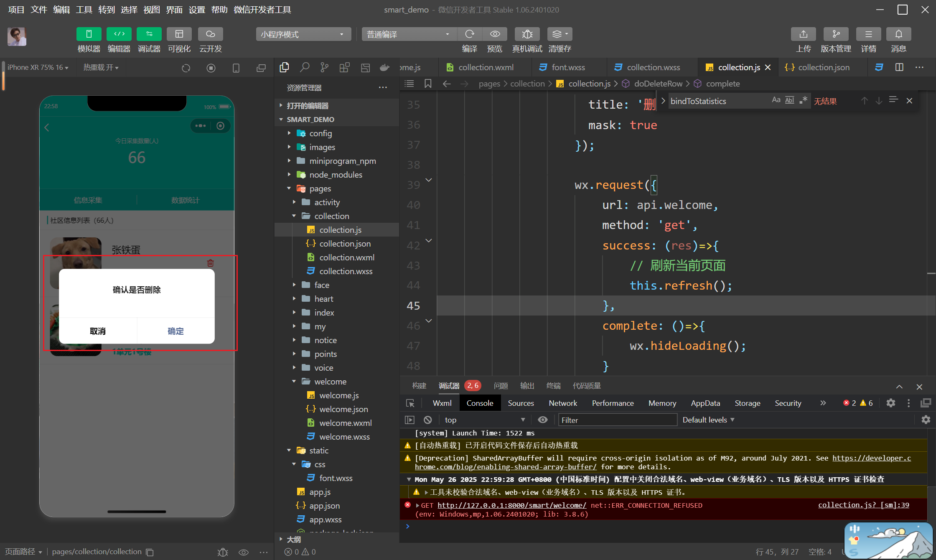Click the real-device debug (真机调试) icon
This screenshot has height=560, width=936.
click(527, 34)
